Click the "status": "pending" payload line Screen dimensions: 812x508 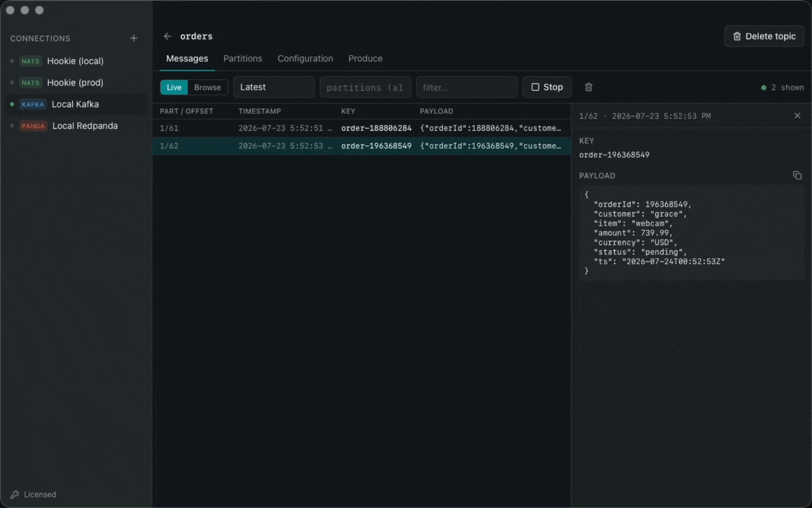[x=640, y=252]
